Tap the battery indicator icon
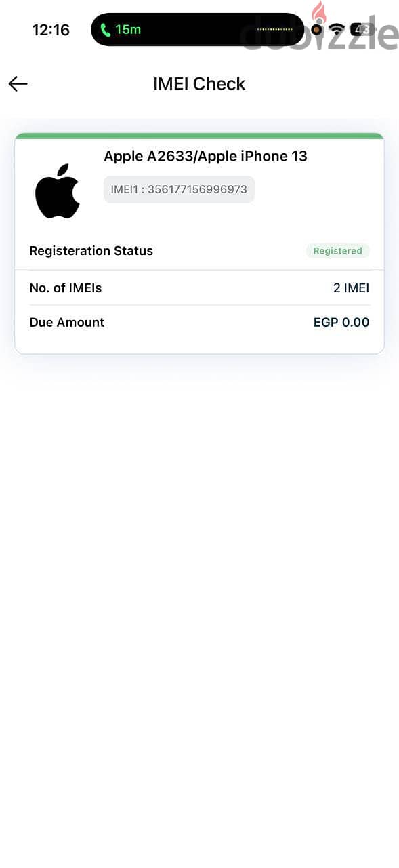 tap(362, 29)
